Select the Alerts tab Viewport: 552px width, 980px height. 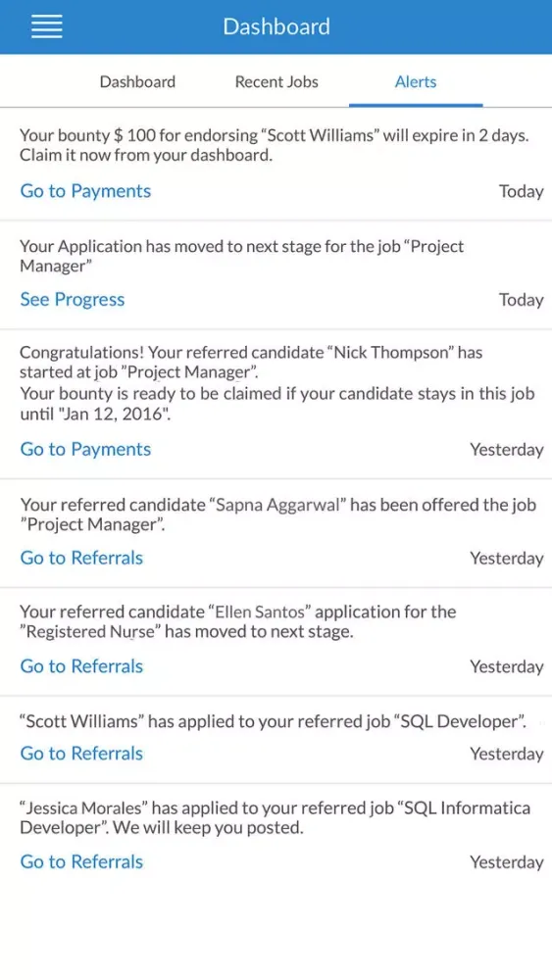[x=416, y=82]
